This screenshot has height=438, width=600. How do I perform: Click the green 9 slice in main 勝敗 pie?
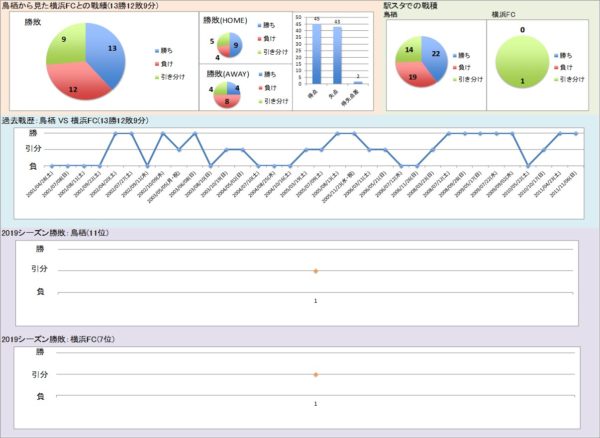pos(67,44)
